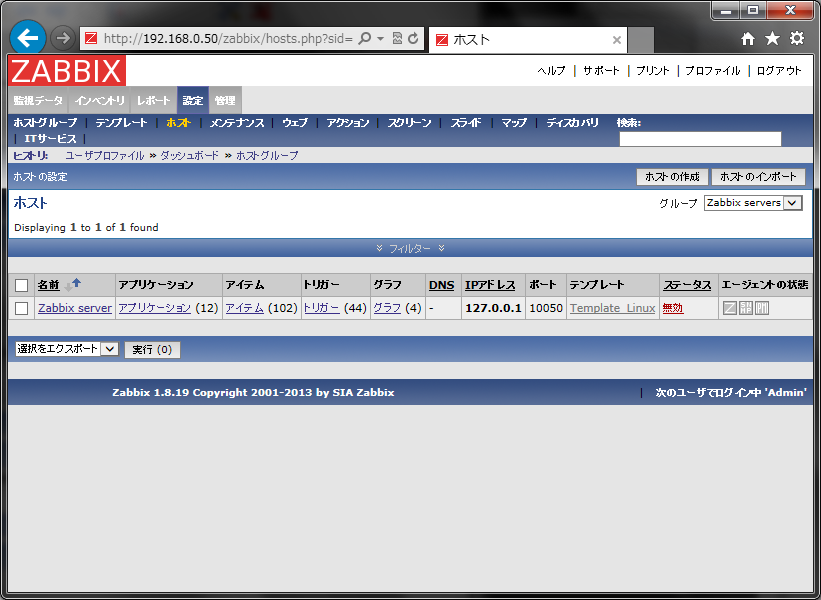Image resolution: width=821 pixels, height=600 pixels.
Task: Open the サポート link
Action: point(601,71)
